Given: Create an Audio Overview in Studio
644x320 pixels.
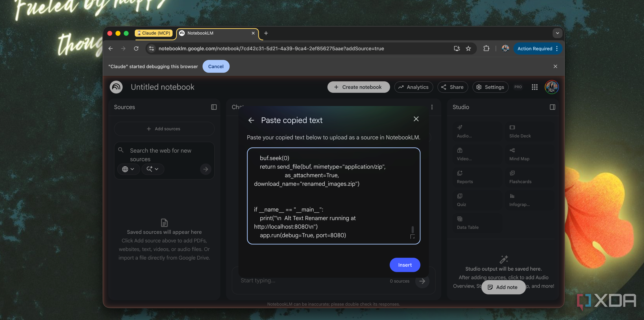Looking at the screenshot, I should click(x=477, y=131).
